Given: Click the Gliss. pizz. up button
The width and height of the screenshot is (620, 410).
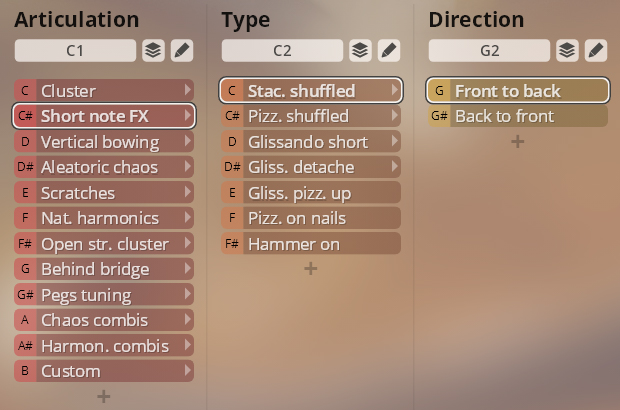Looking at the screenshot, I should [311, 193].
